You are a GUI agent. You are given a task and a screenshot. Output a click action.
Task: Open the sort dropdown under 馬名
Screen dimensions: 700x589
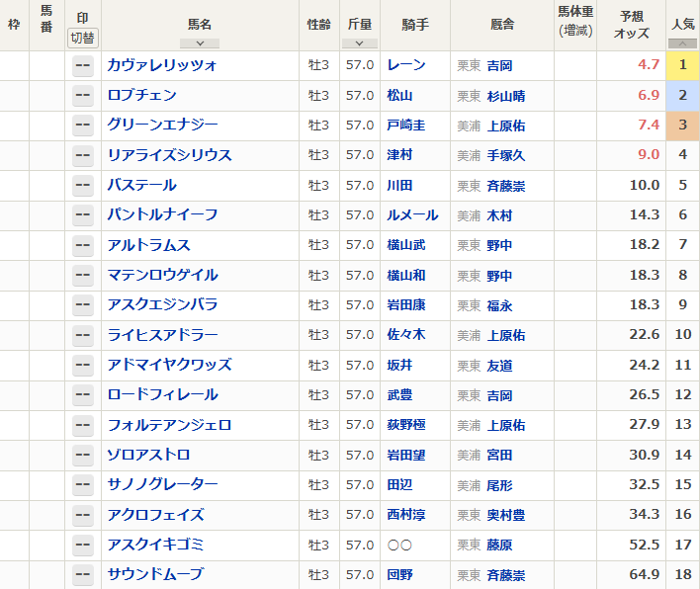(x=200, y=43)
